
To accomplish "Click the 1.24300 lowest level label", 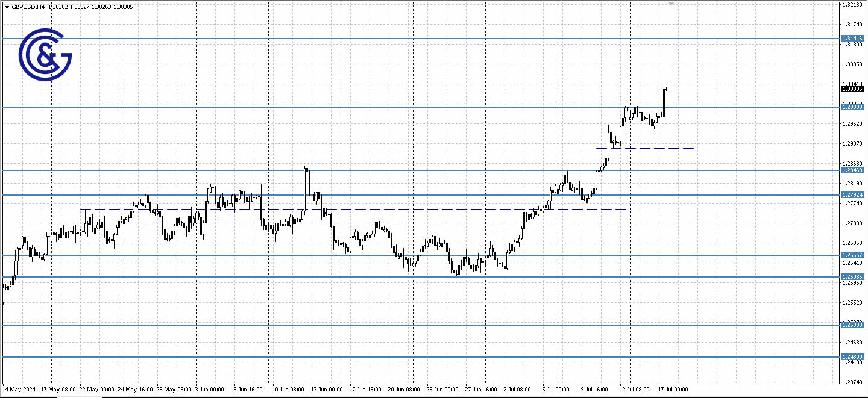I will (x=852, y=356).
